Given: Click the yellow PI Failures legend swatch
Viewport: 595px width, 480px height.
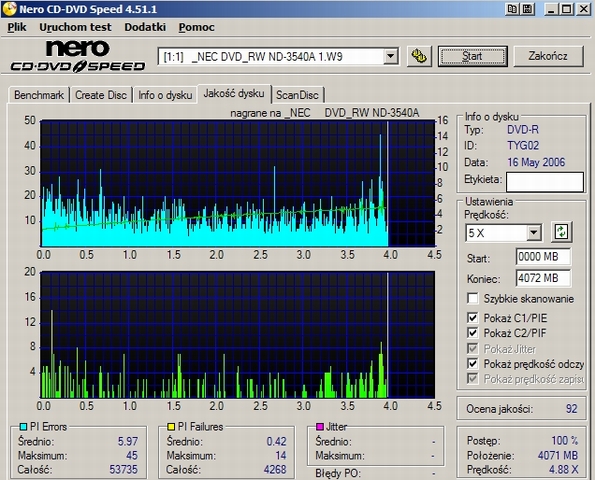Looking at the screenshot, I should 171,427.
